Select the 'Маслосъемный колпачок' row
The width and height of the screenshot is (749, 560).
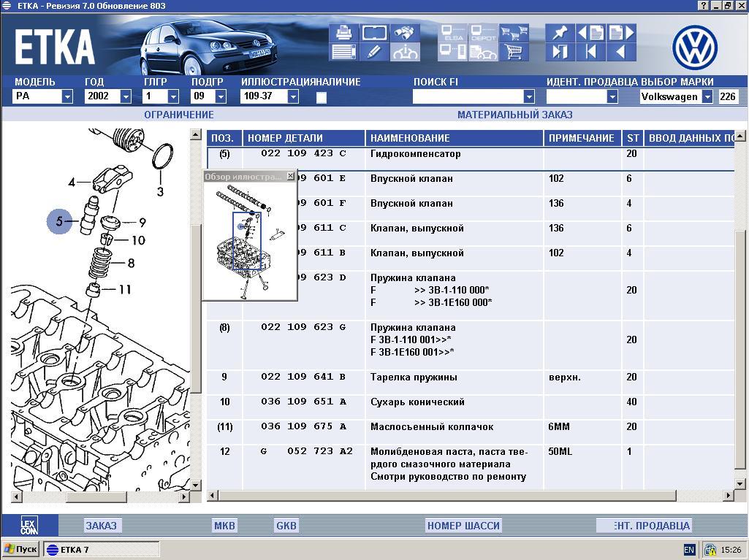[x=471, y=431]
